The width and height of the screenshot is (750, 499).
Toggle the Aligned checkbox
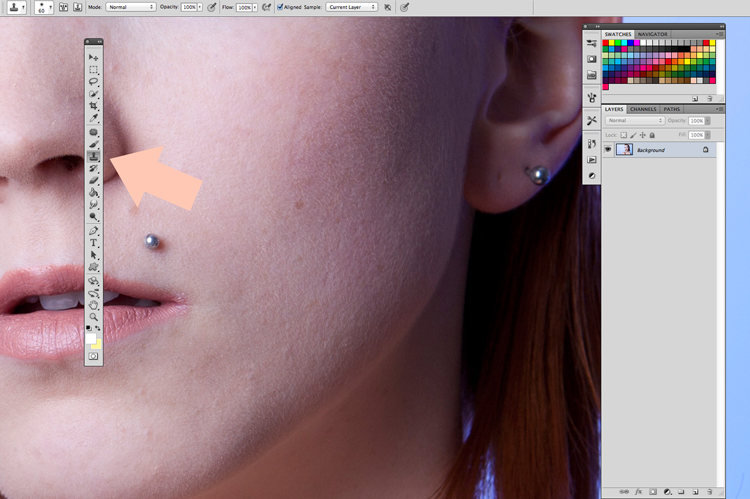click(x=280, y=7)
